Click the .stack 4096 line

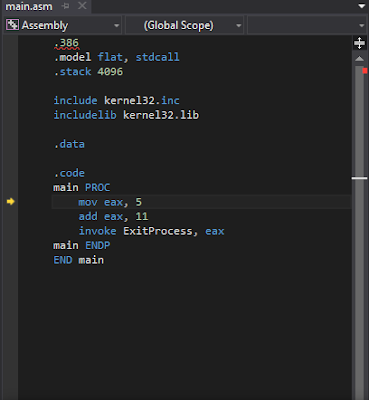tap(88, 72)
